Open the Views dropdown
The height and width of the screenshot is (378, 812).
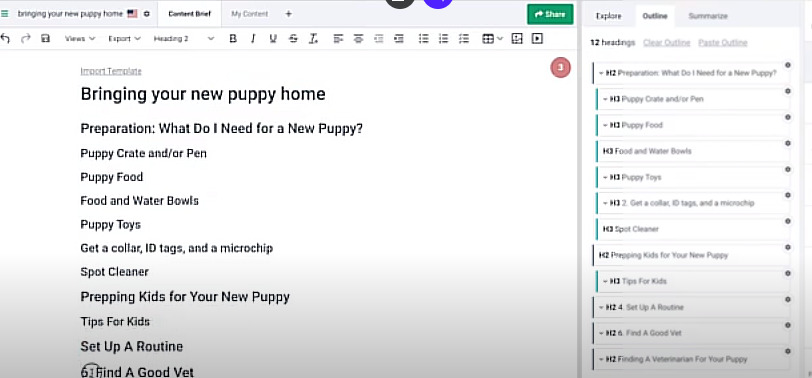click(x=80, y=38)
